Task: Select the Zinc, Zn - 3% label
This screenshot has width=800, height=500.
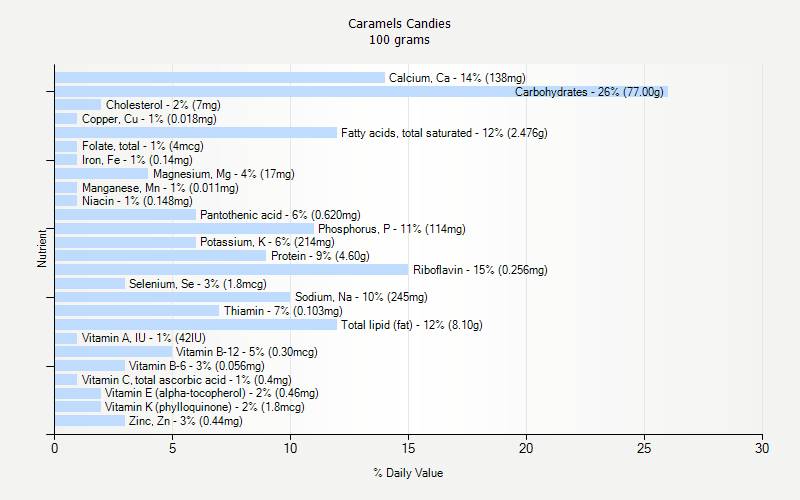Action: [x=186, y=421]
